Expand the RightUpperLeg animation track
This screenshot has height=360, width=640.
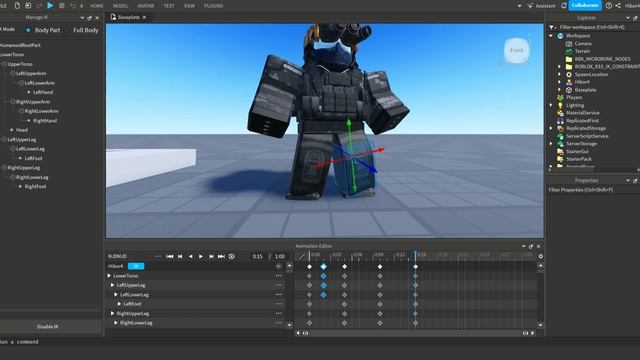coord(112,313)
